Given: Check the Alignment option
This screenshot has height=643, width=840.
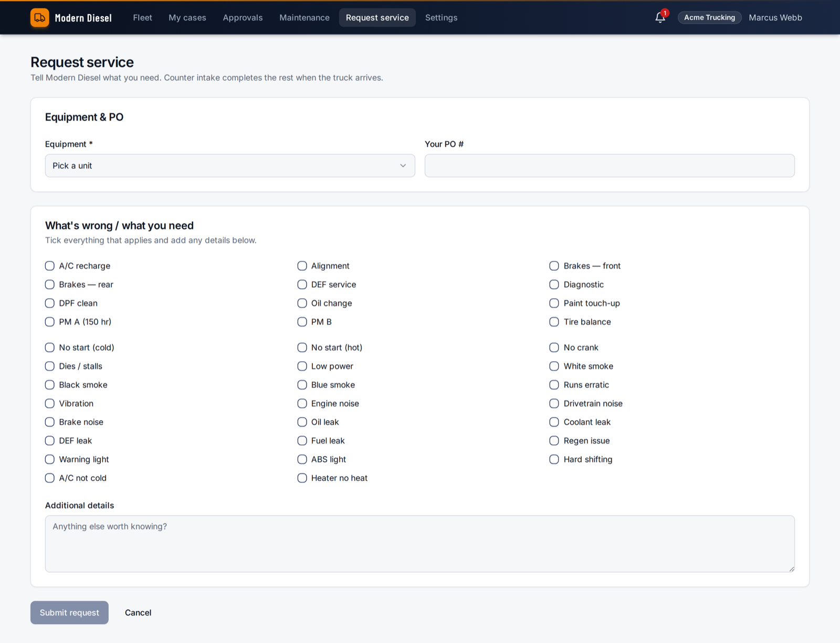Looking at the screenshot, I should click(302, 266).
